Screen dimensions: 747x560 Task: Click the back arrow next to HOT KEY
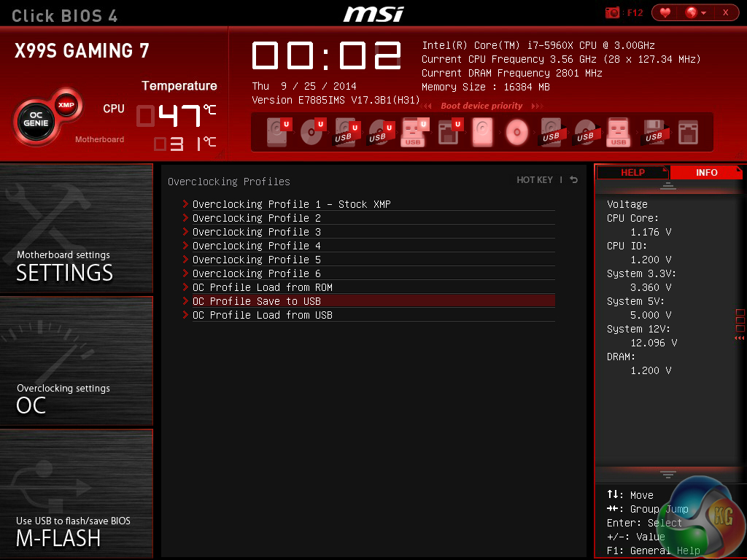[x=573, y=179]
